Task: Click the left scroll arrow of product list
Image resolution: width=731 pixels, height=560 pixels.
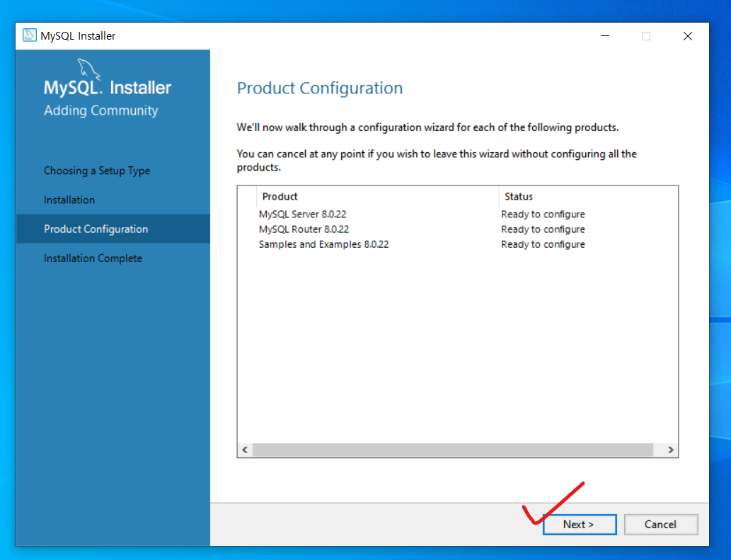Action: [245, 450]
